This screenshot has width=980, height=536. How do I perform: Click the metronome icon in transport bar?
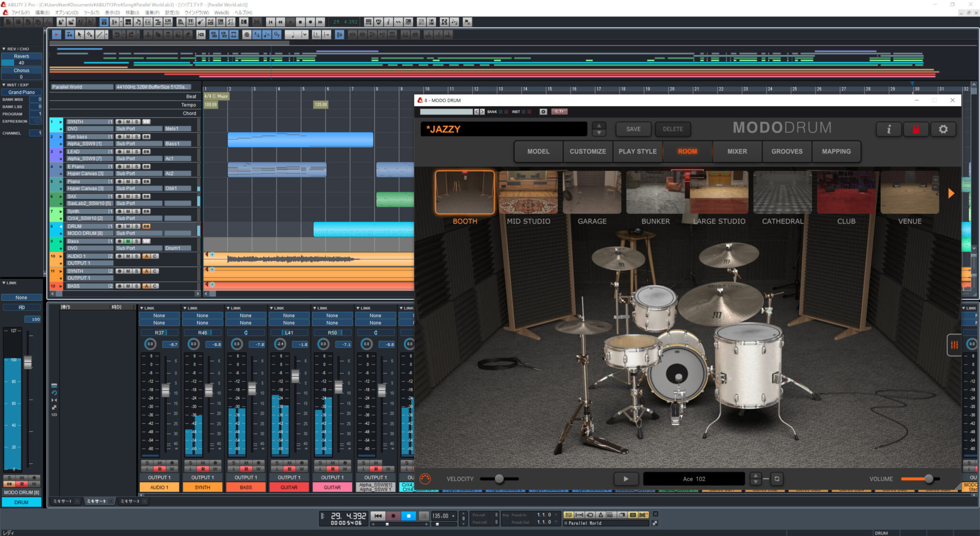600,515
